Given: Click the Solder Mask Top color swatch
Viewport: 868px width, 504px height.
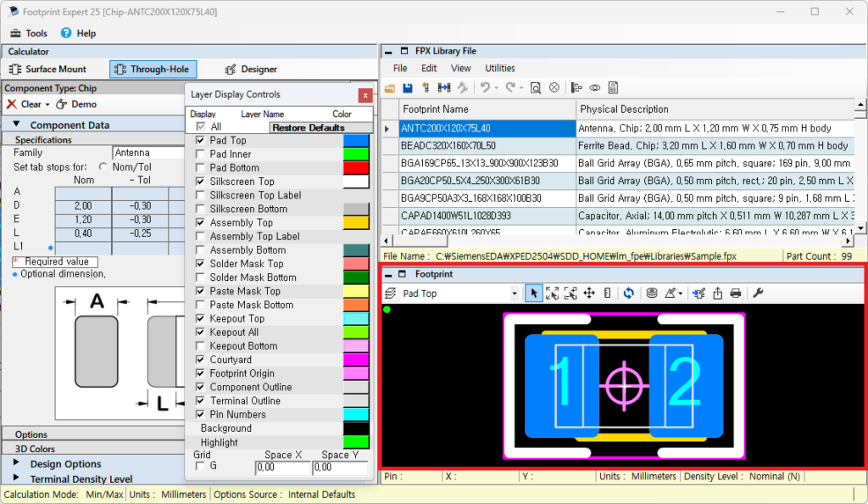Looking at the screenshot, I should (x=355, y=264).
